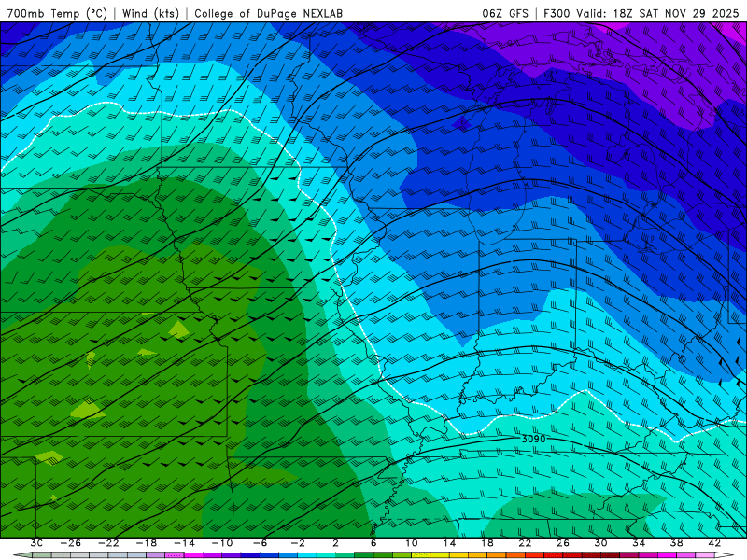Click the '34' color scale label
Image resolution: width=747 pixels, height=560 pixels.
[639, 543]
